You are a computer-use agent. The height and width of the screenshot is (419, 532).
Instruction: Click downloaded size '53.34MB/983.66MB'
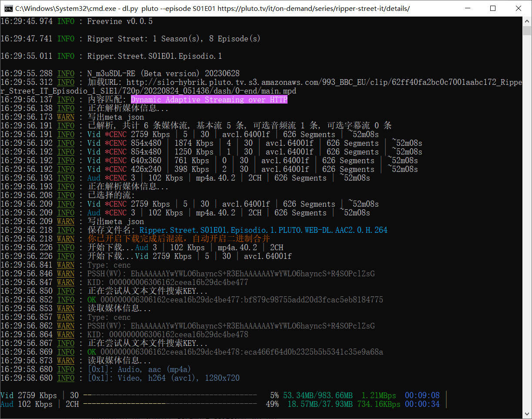318,396
